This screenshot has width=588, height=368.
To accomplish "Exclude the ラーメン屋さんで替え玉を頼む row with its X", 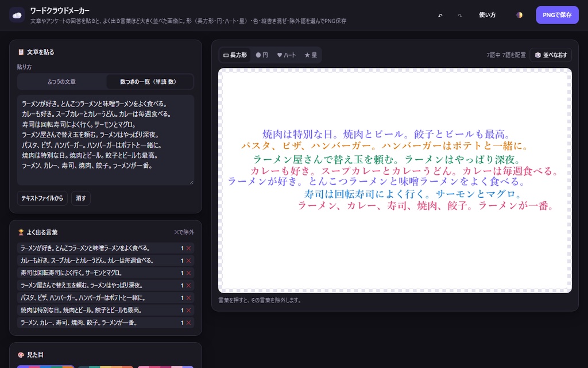I will [x=188, y=285].
